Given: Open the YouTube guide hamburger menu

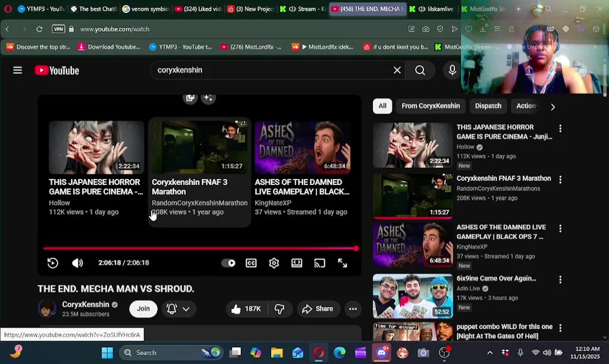Looking at the screenshot, I should [x=18, y=70].
